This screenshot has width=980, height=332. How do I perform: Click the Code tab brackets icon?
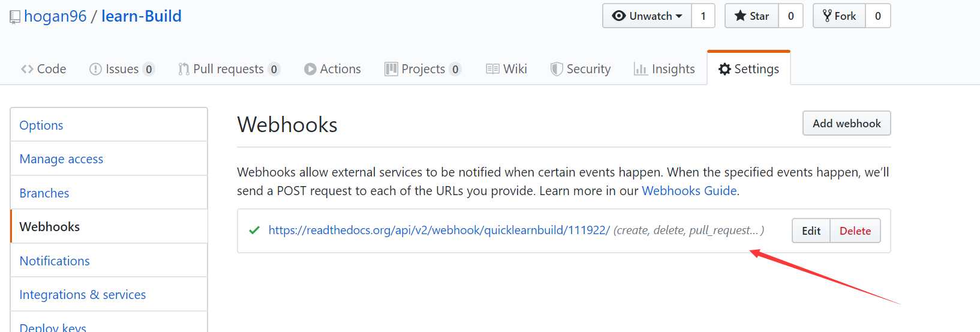coord(27,69)
